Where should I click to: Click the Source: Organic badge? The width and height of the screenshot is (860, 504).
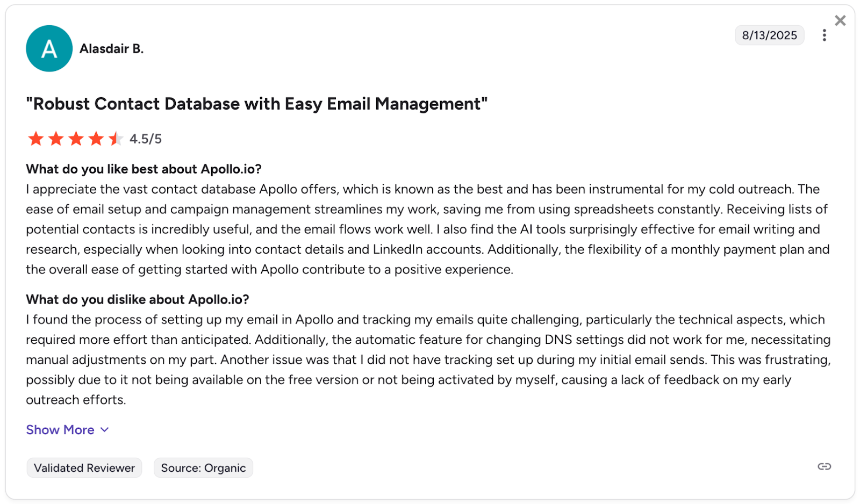click(203, 468)
